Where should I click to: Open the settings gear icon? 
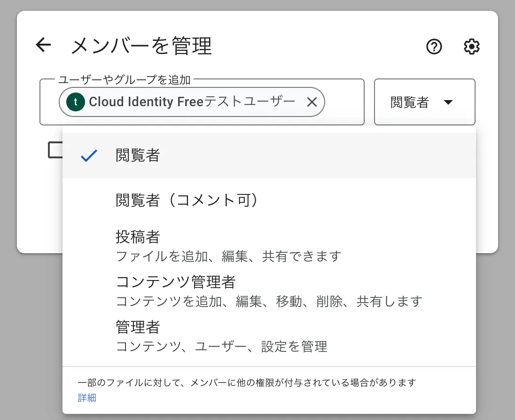(471, 47)
